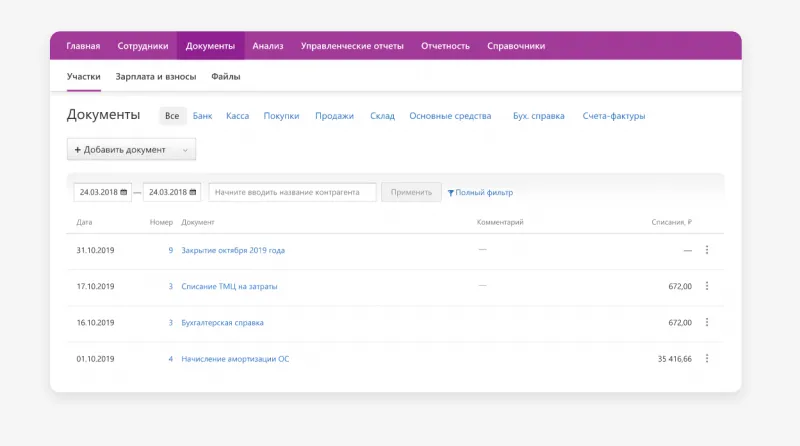Click the calendar icon in the end date field
The image size is (800, 446).
pyautogui.click(x=193, y=192)
